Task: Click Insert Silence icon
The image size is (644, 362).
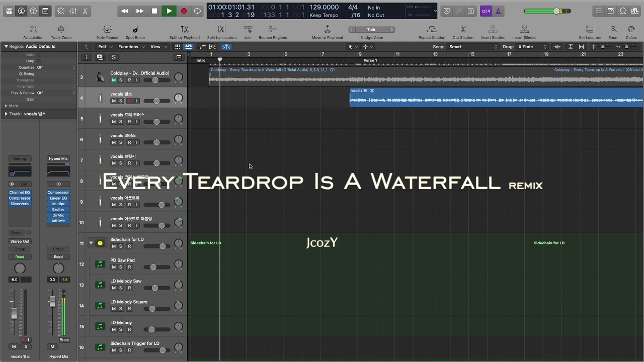Action: pyautogui.click(x=524, y=30)
